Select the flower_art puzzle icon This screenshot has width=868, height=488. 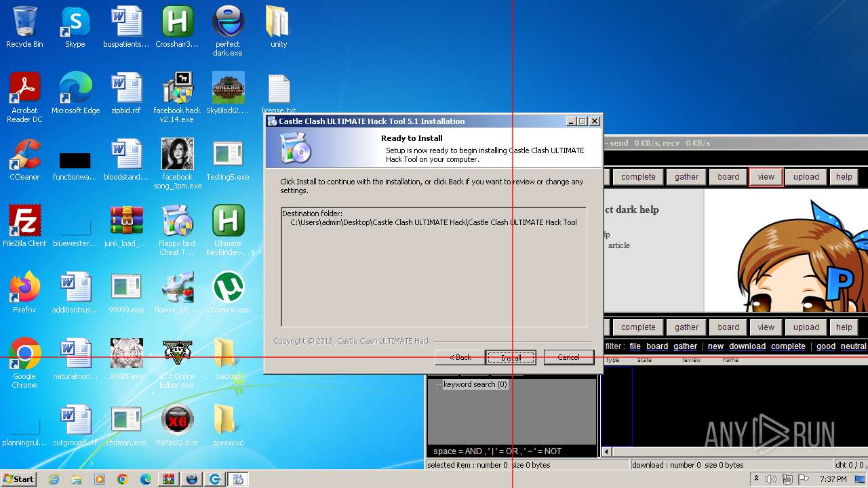(x=177, y=293)
